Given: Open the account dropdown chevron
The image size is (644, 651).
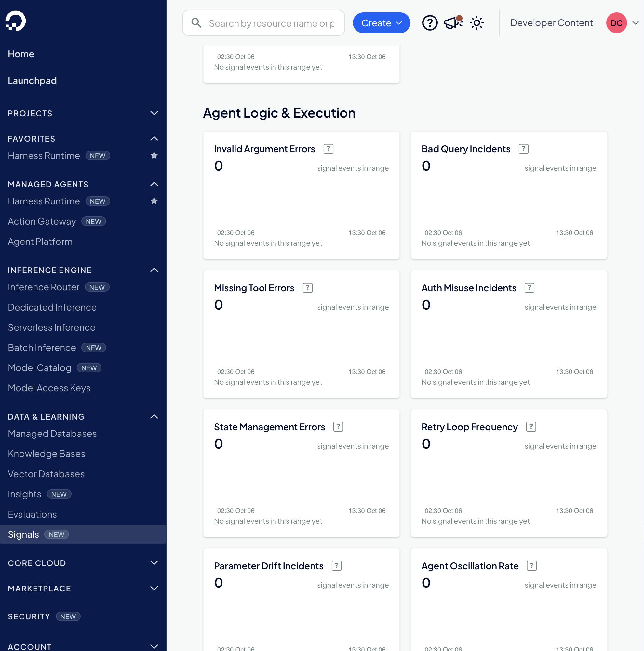Looking at the screenshot, I should click(635, 23).
